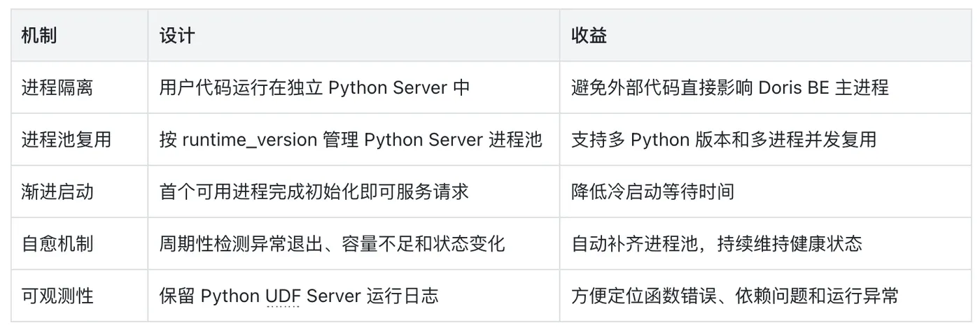
Task: Click 用户代码运行在独立 Python Server 中 cell
Action: pyautogui.click(x=353, y=87)
